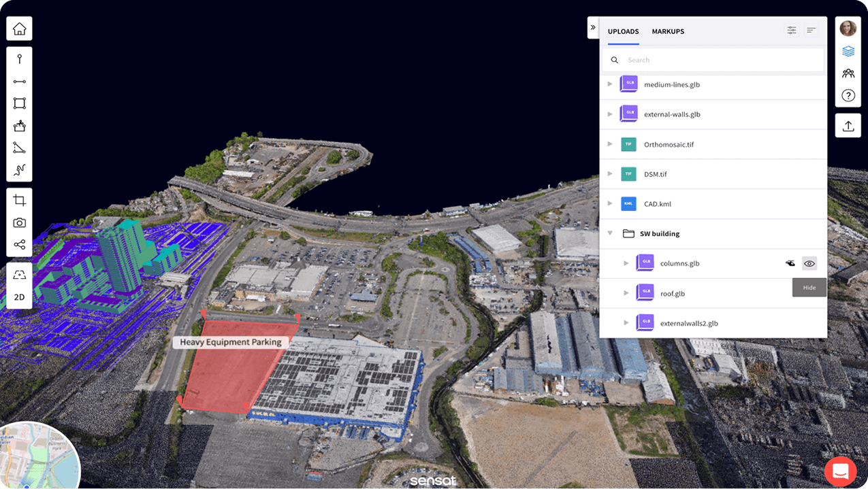The image size is (868, 489).
Task: Select SW building folder name
Action: (x=660, y=234)
